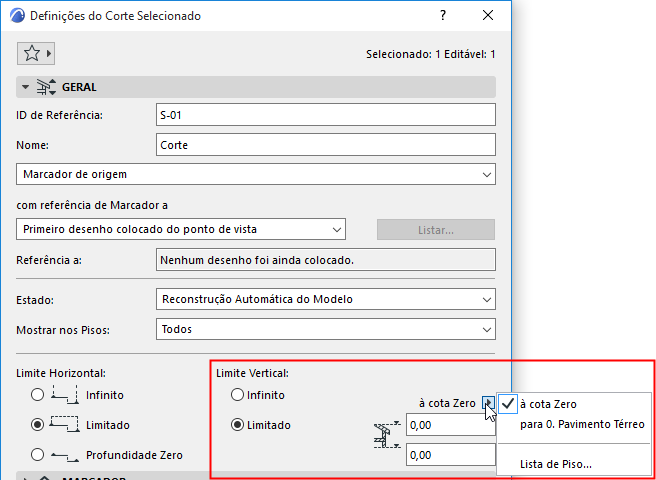Click the vertical limit elevation icon
Viewport: 656px width, 480px height.
(385, 438)
